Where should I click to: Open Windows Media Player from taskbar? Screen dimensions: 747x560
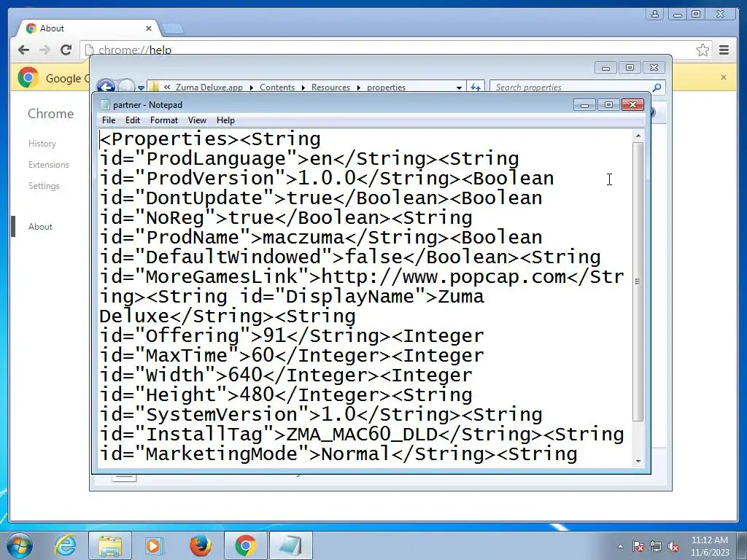tap(153, 545)
